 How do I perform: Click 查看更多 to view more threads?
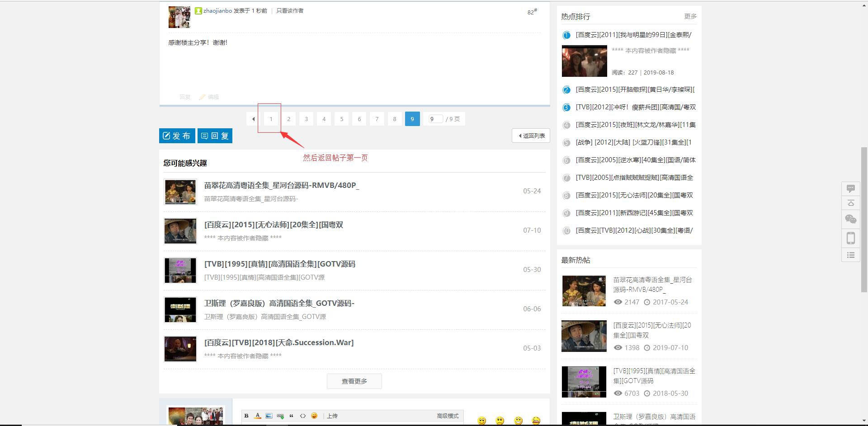tap(354, 381)
